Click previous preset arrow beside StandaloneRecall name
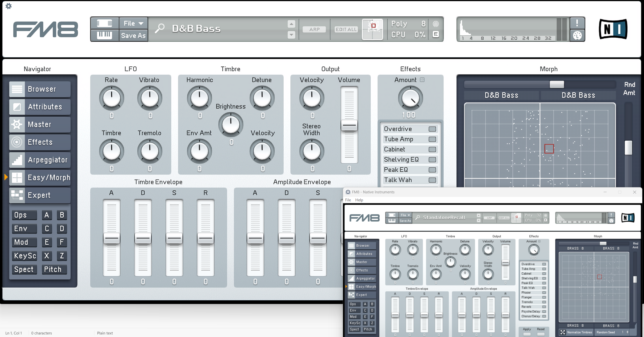Screen dimensions: 644x337 click(478, 215)
